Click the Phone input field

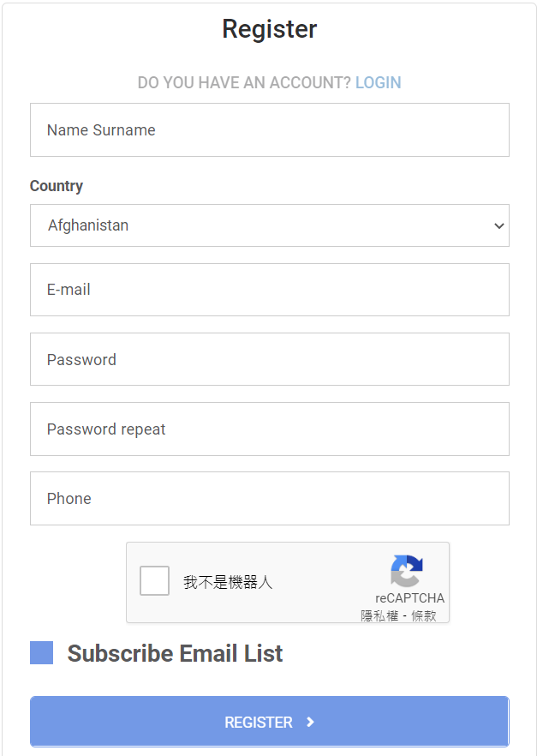(x=269, y=499)
